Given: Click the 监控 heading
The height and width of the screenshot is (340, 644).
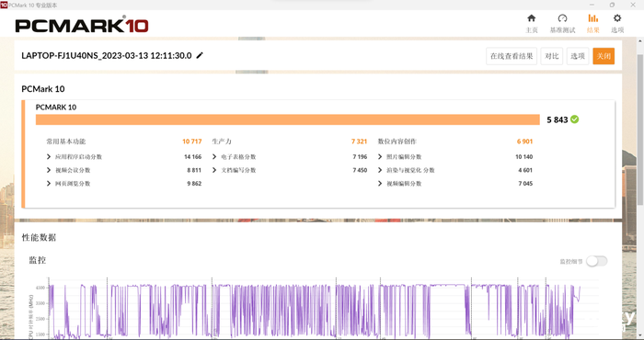Looking at the screenshot, I should point(38,260).
